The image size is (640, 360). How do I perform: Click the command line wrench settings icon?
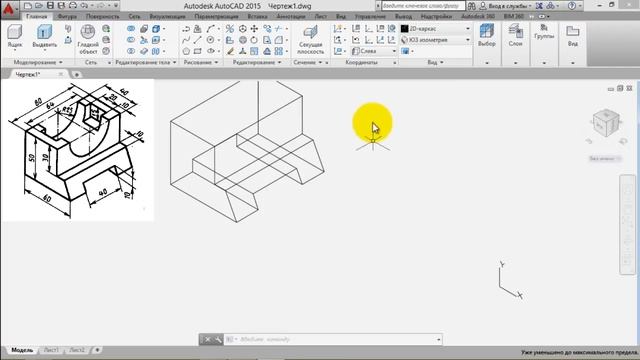(x=218, y=339)
